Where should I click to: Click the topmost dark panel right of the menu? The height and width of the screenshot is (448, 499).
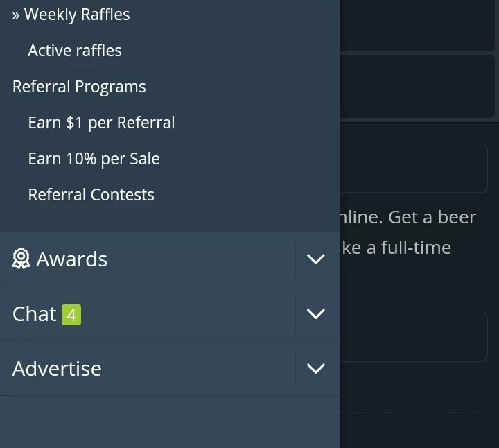point(418,24)
